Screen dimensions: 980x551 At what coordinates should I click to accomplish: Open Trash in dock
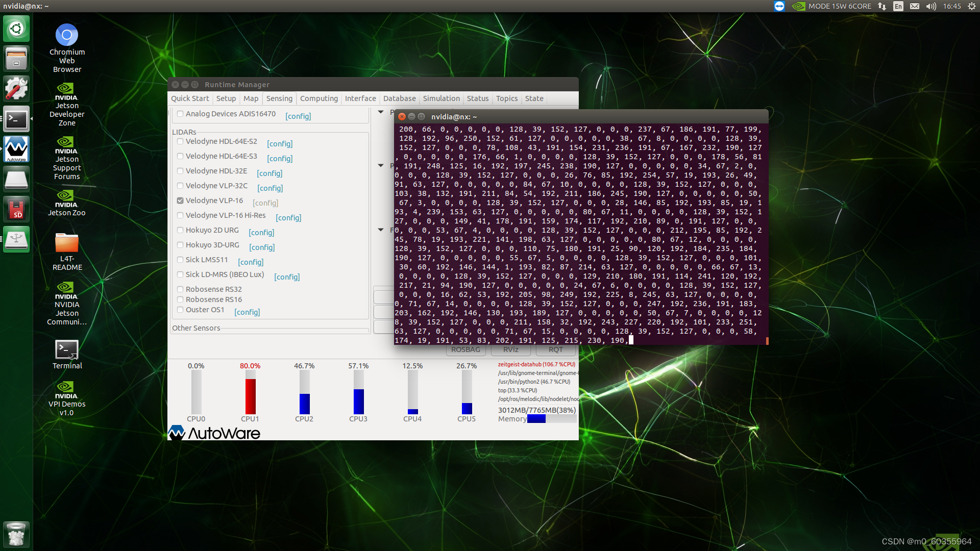[16, 534]
